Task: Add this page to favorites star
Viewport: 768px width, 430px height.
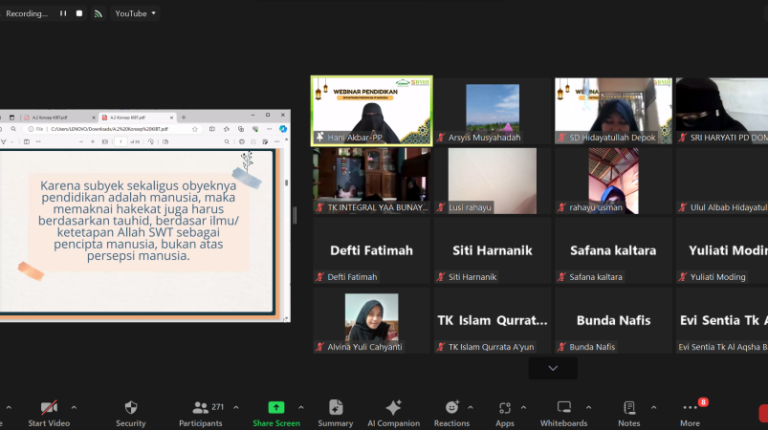Action: pos(195,129)
